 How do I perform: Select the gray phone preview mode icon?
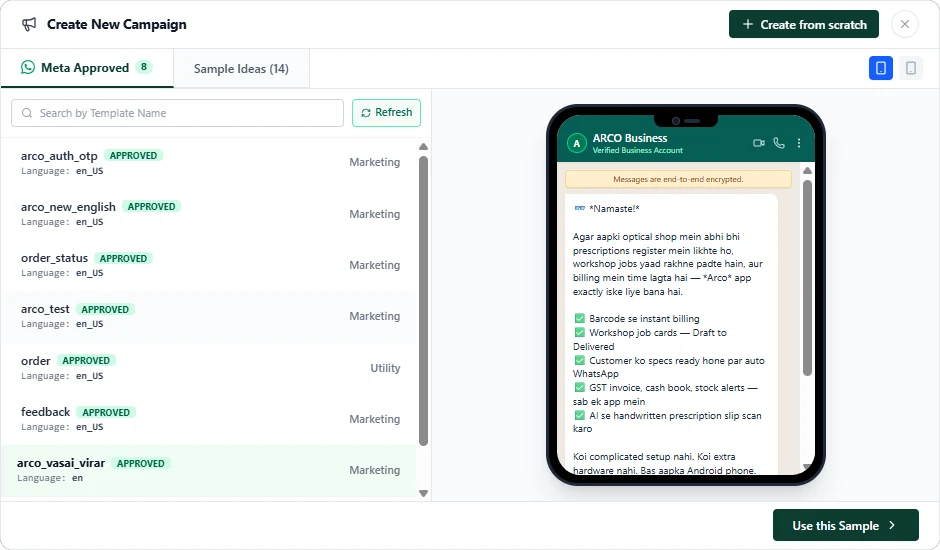(x=911, y=68)
